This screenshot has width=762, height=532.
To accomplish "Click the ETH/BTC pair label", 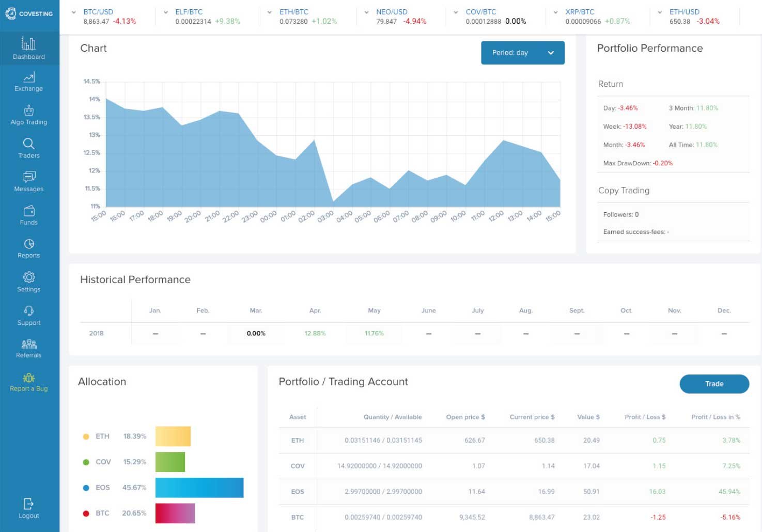I will [294, 12].
